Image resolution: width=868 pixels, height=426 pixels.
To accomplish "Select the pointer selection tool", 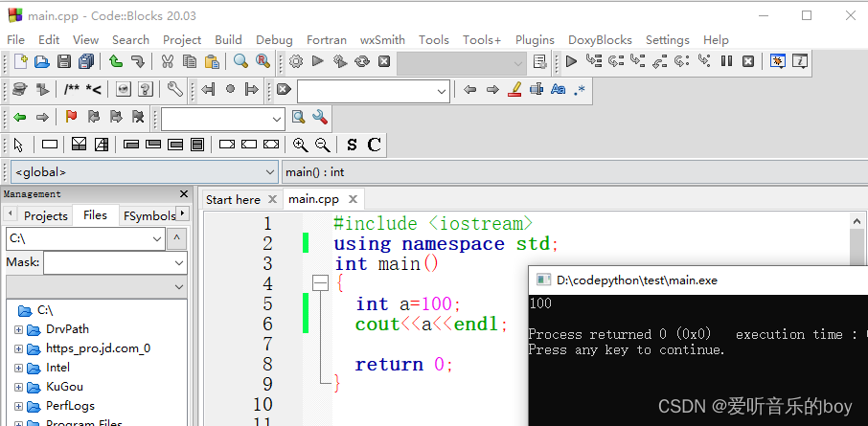I will pos(18,145).
